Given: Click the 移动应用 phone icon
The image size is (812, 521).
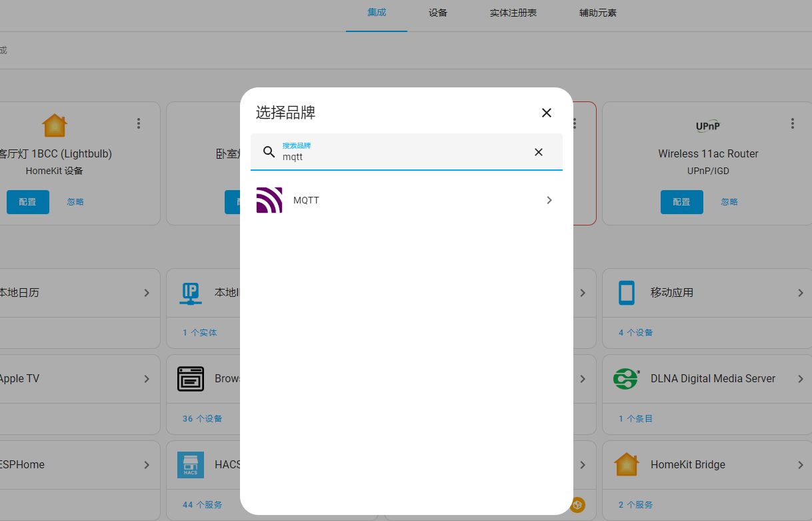Looking at the screenshot, I should (626, 293).
